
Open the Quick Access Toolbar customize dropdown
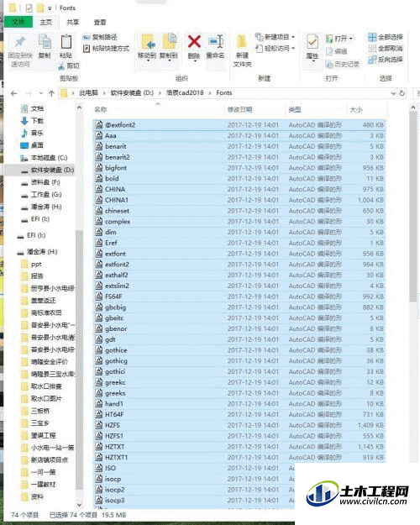pyautogui.click(x=50, y=8)
